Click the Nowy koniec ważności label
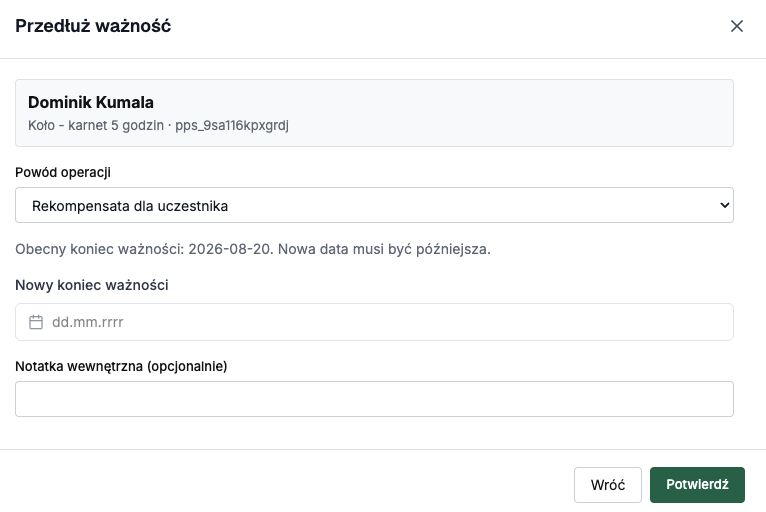Viewport: 766px width, 512px height. (92, 285)
